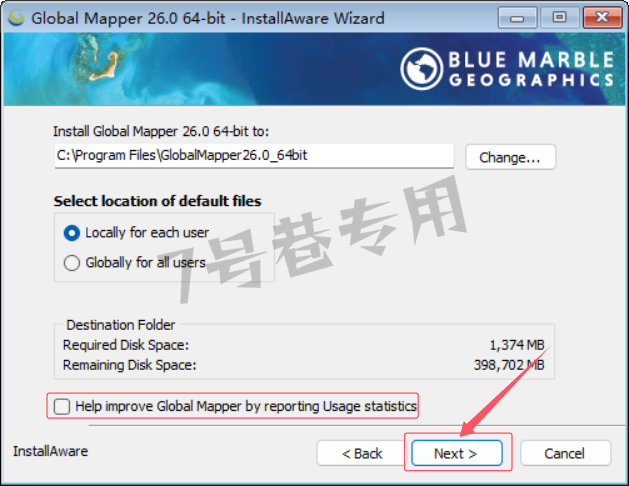Cancel the installation

[565, 453]
